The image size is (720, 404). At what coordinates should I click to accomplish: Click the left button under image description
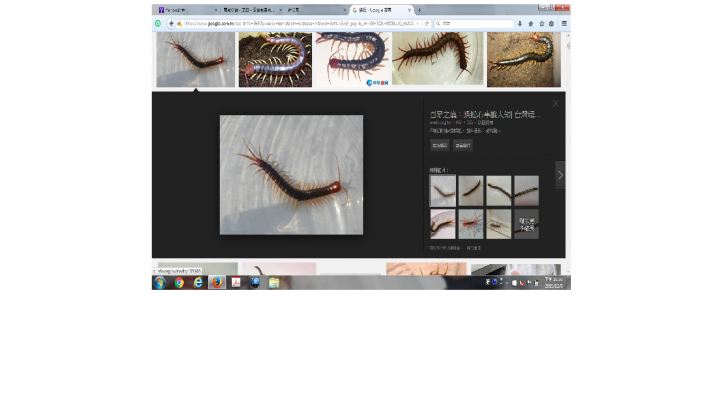coord(439,145)
